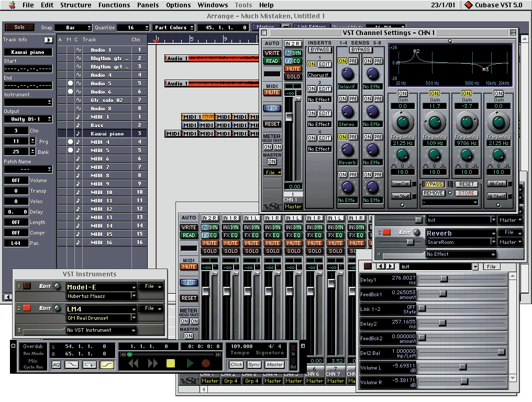Turn on insert 1 Chorusif. effect
This screenshot has height=402, width=532.
(312, 64)
